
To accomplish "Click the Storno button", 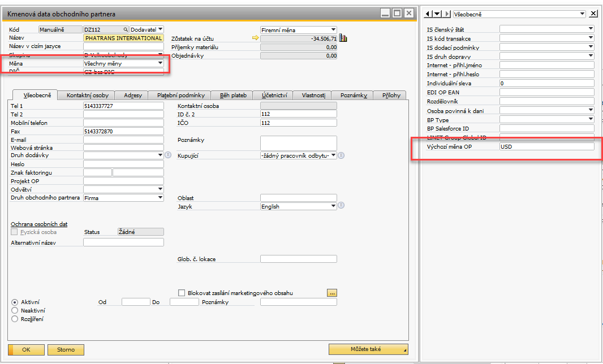I will [x=66, y=349].
